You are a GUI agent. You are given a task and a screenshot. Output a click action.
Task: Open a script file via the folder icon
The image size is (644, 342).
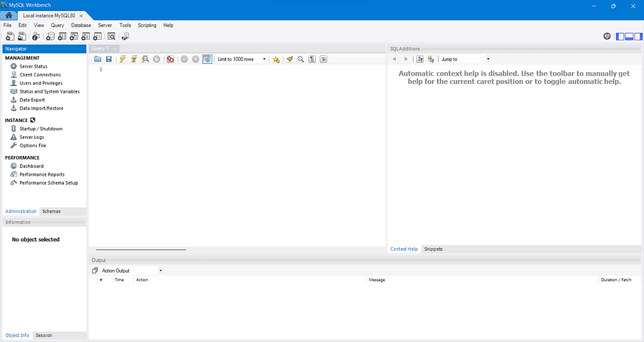pos(98,59)
